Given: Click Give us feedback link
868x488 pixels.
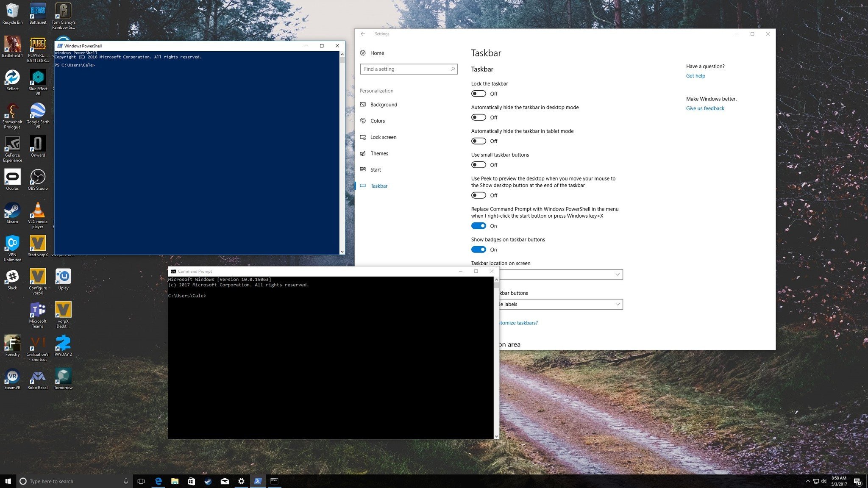Looking at the screenshot, I should coord(705,108).
